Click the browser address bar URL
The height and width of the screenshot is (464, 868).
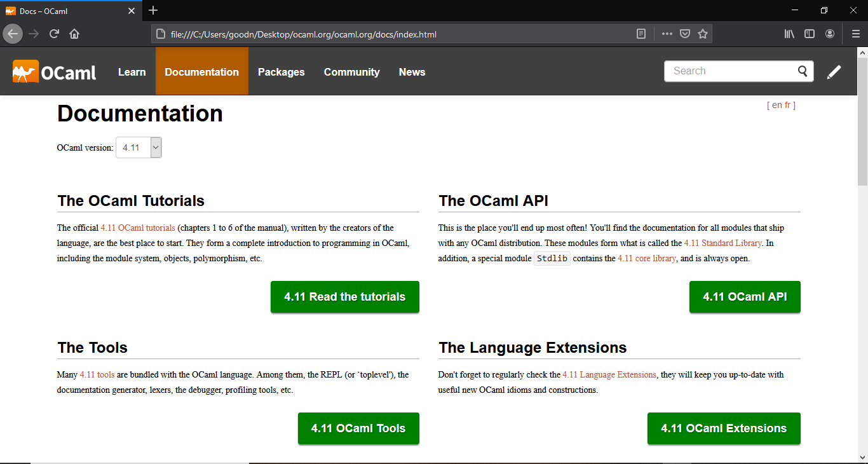click(304, 34)
